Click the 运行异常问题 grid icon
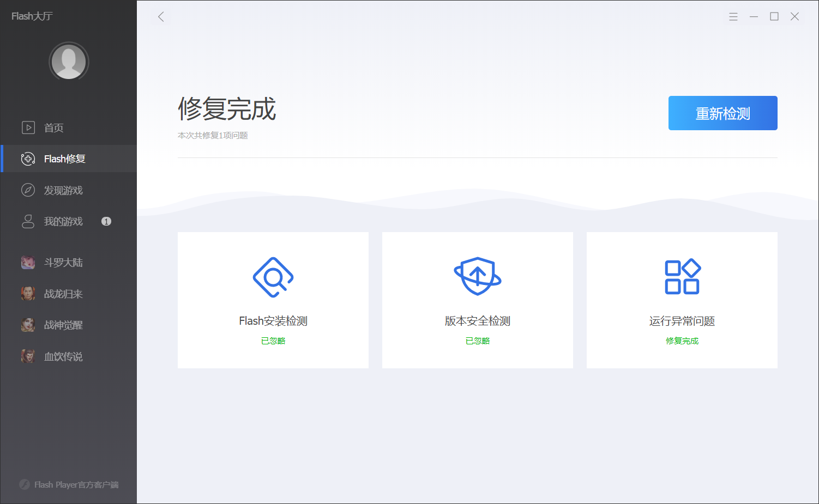This screenshot has height=504, width=819. click(x=682, y=277)
